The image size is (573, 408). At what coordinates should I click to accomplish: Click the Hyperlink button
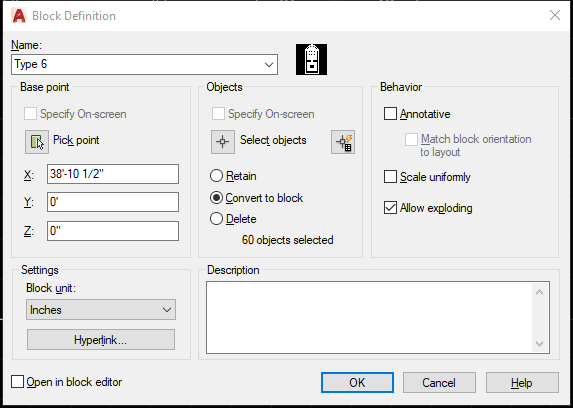pyautogui.click(x=101, y=340)
